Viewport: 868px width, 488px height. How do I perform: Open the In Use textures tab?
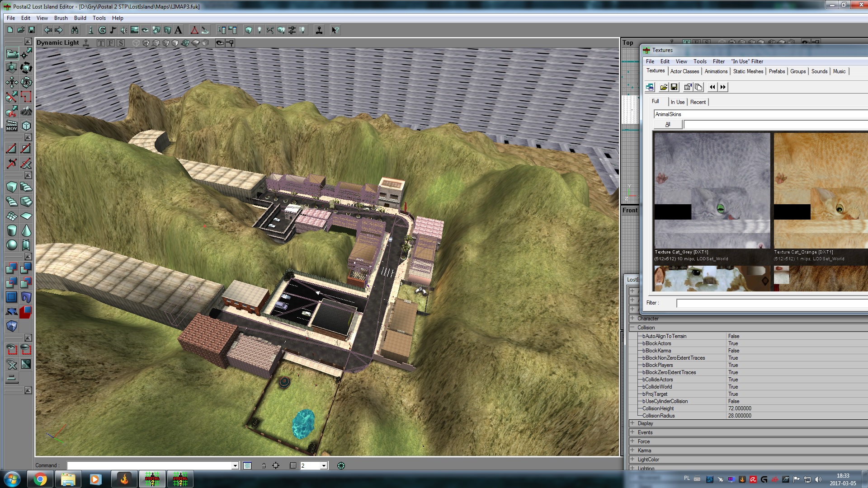(677, 102)
